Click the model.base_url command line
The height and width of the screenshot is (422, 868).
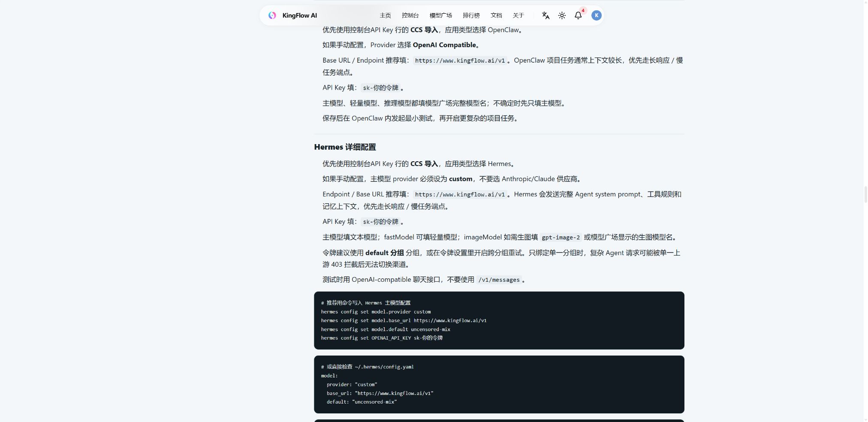tap(404, 320)
